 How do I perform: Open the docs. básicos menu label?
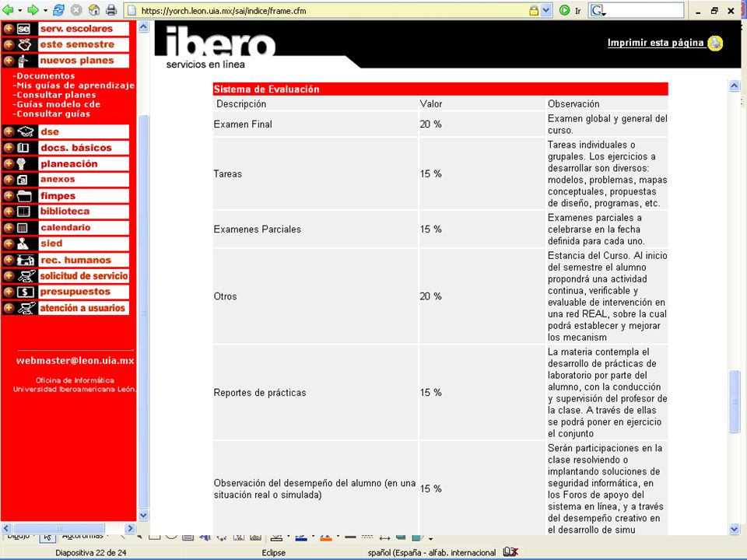pyautogui.click(x=76, y=148)
